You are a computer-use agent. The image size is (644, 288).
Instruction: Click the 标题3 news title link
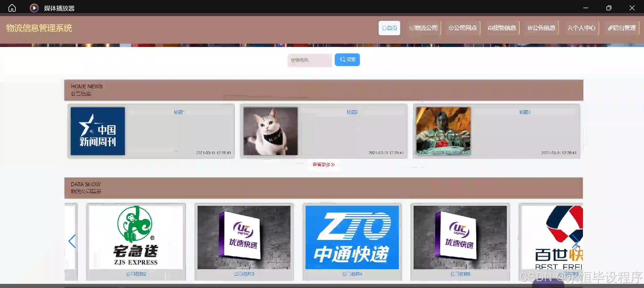pyautogui.click(x=525, y=112)
